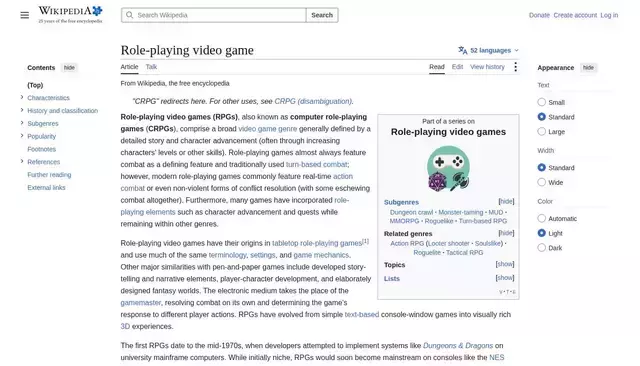Select Dark color mode
Image resolution: width=640 pixels, height=366 pixels.
(542, 248)
